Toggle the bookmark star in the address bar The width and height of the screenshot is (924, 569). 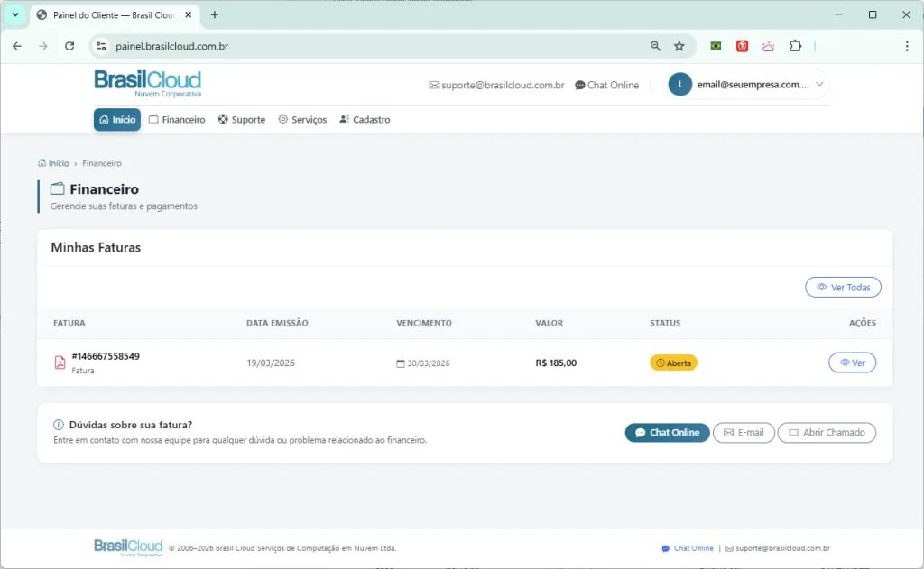679,45
